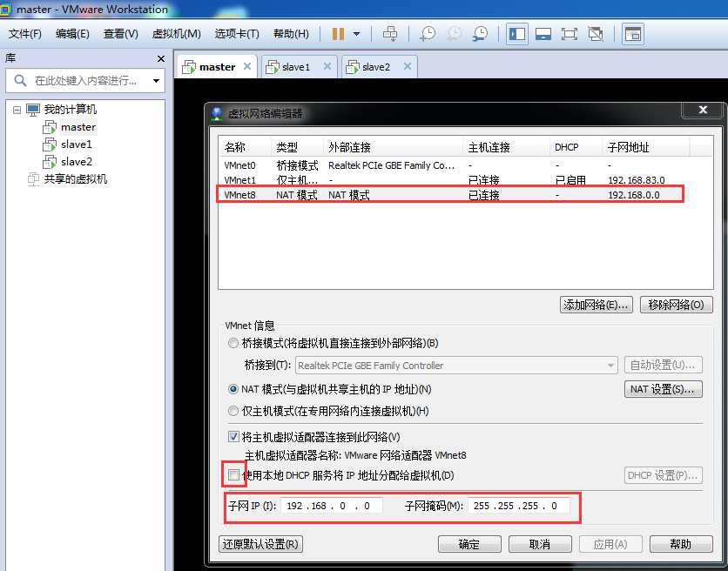
Task: Click the 移除网络(O) button
Action: pyautogui.click(x=676, y=305)
